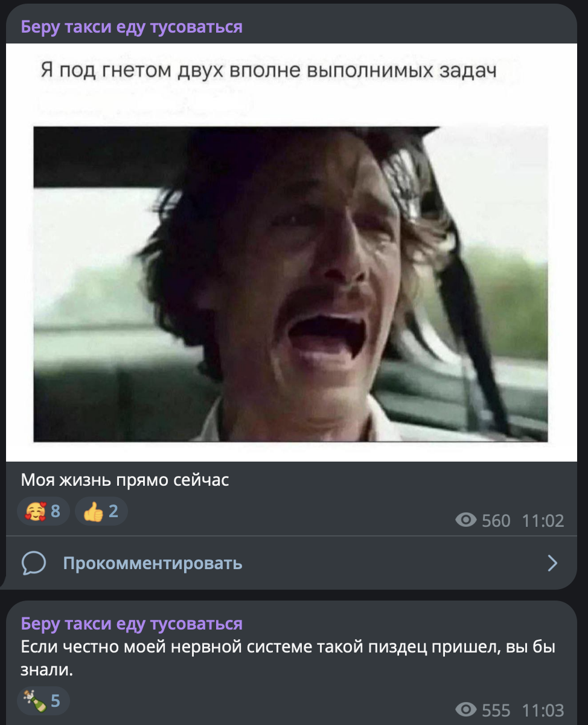Open channel name atop the meme post

pos(132,27)
